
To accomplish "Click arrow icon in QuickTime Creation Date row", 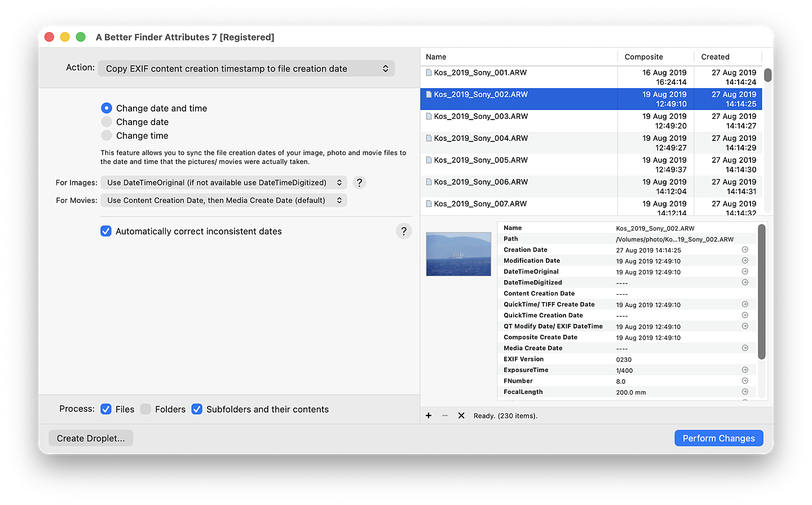I will [x=745, y=315].
